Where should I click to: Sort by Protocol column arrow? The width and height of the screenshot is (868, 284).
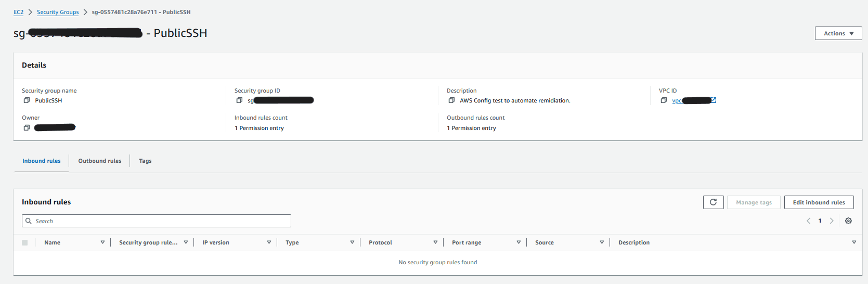(x=435, y=242)
